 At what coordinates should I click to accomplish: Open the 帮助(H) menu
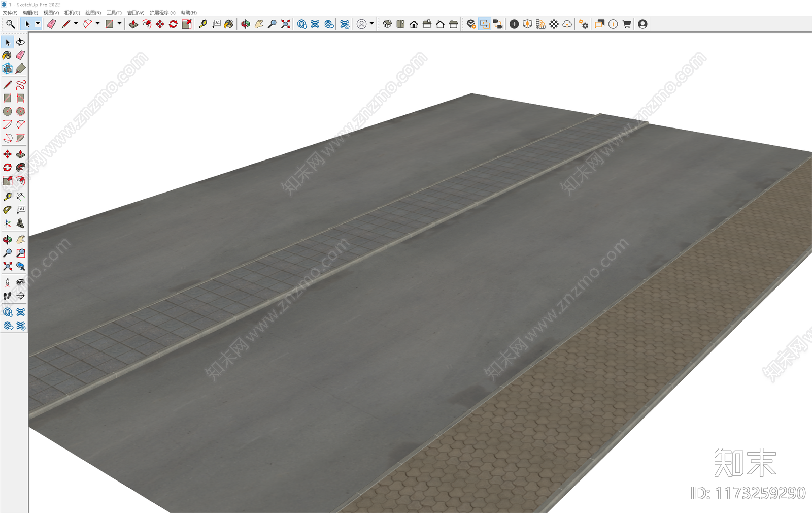point(189,13)
